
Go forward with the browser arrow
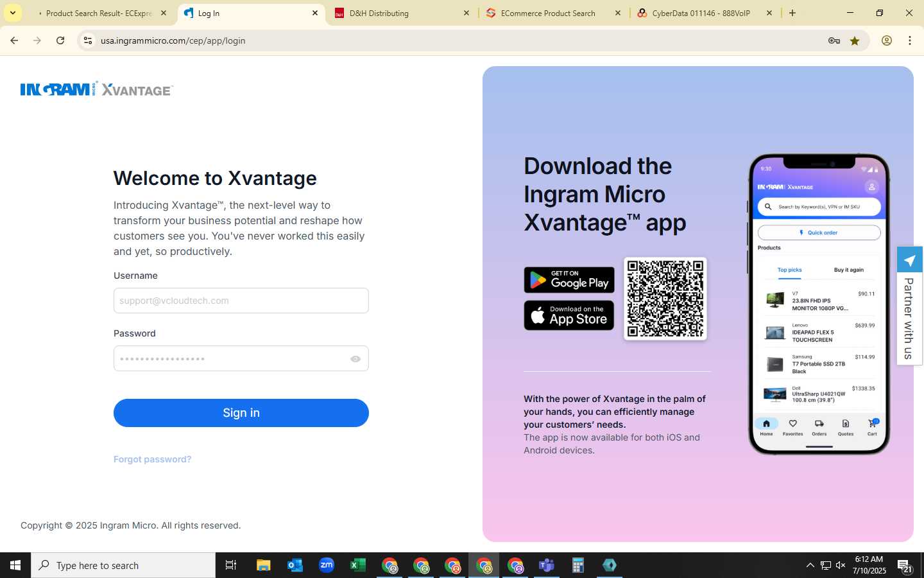[x=37, y=40]
